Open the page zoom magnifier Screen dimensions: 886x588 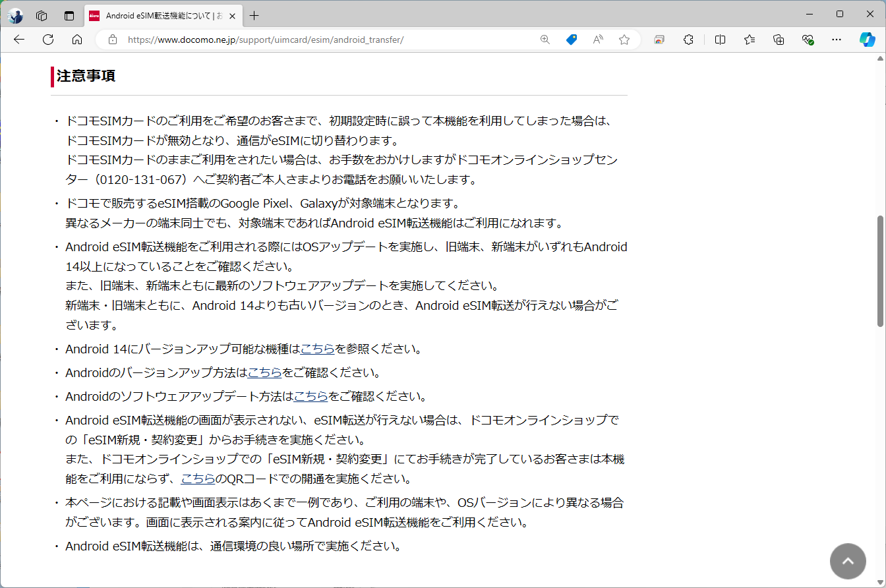click(x=545, y=40)
